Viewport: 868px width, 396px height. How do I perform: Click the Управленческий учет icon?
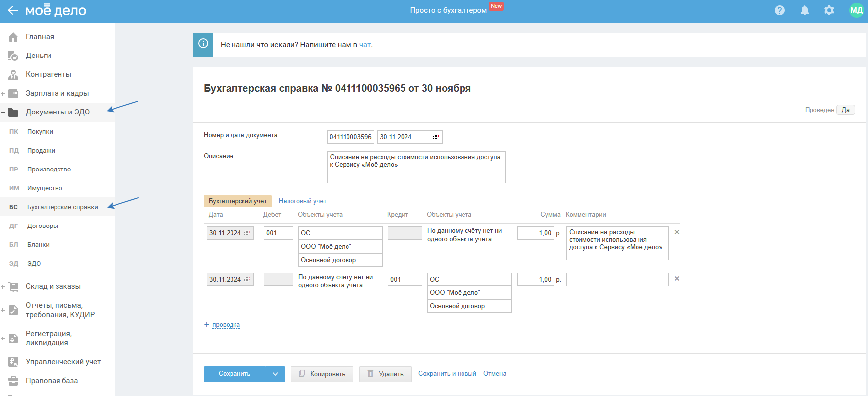click(x=13, y=362)
